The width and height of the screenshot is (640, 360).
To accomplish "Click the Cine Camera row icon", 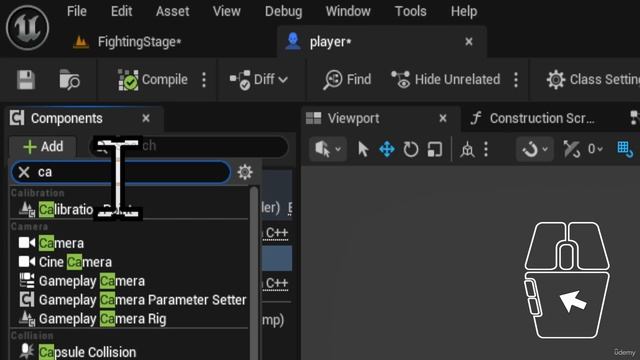I will coord(27,262).
